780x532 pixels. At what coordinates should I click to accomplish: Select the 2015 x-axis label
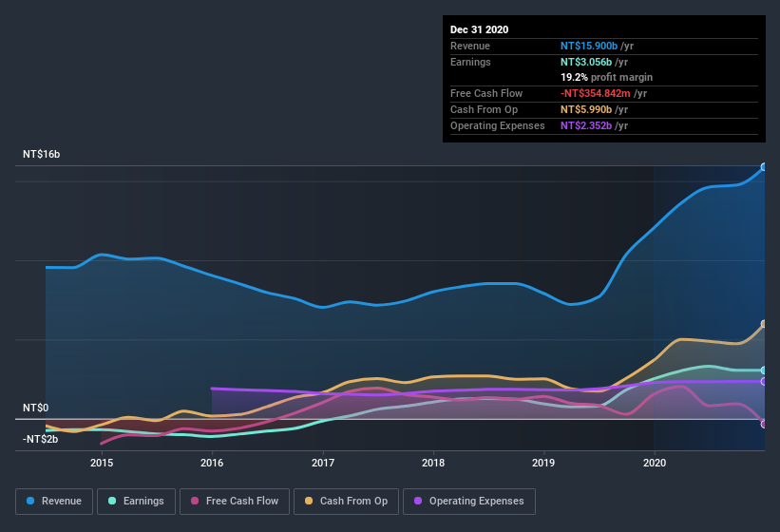(102, 463)
